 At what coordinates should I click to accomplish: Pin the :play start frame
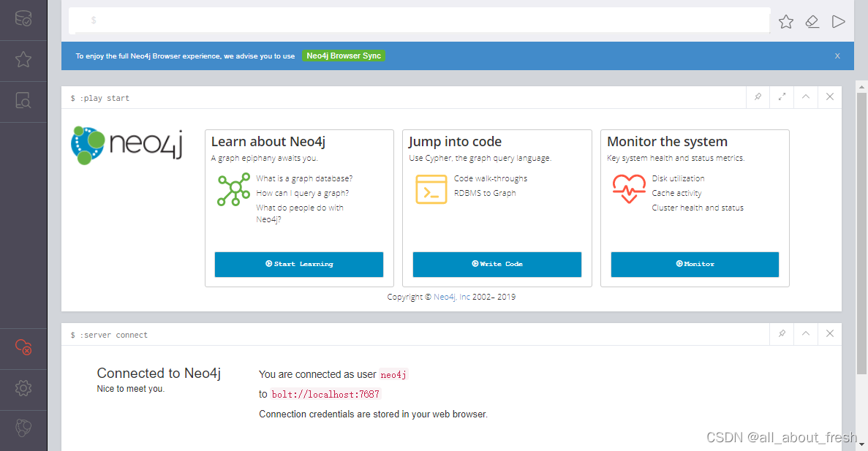[x=758, y=96]
